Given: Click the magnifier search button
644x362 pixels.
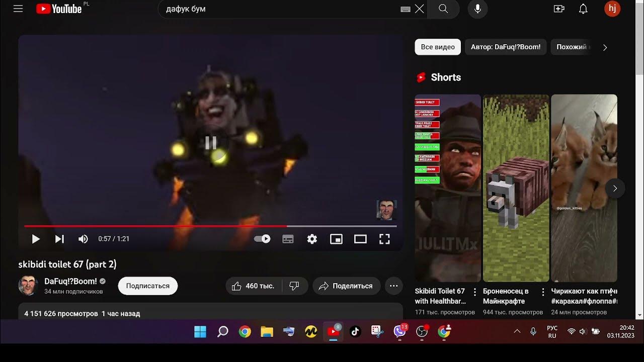Looking at the screenshot, I should 443,9.
